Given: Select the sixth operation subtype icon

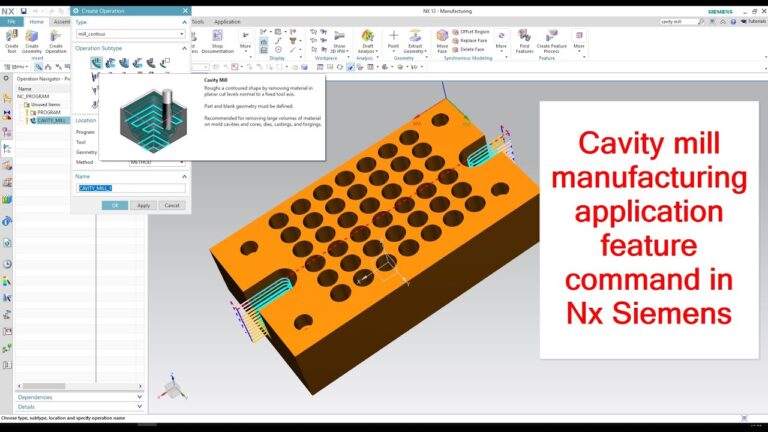Looking at the screenshot, I should 165,63.
